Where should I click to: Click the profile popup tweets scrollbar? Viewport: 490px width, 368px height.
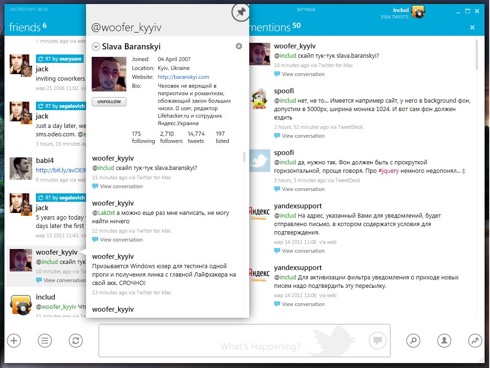coord(244,157)
